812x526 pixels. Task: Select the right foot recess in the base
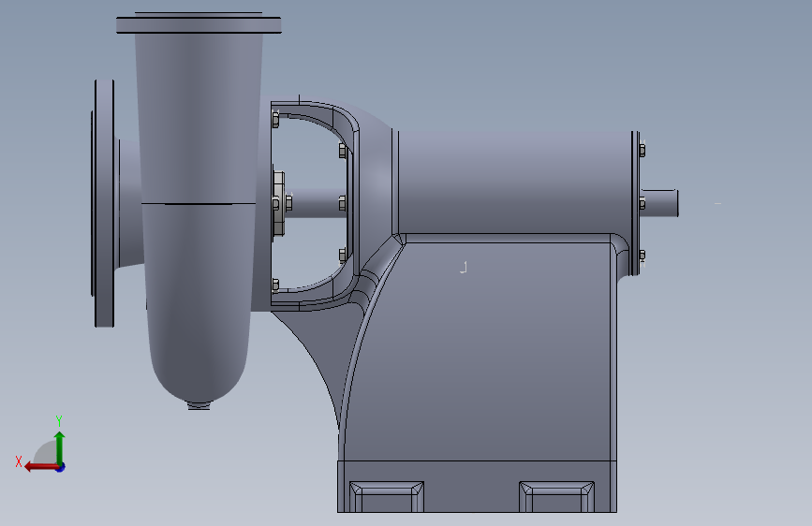pyautogui.click(x=556, y=496)
